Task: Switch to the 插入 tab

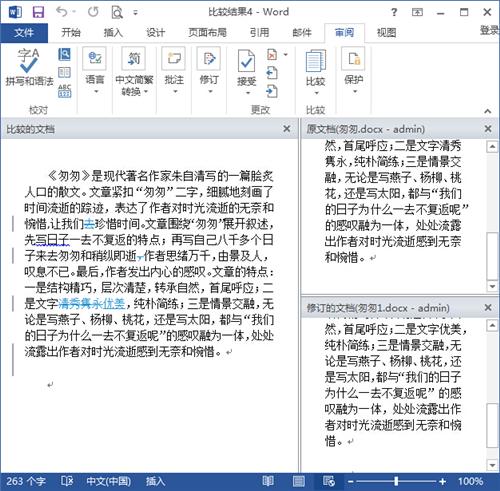Action: pos(113,32)
